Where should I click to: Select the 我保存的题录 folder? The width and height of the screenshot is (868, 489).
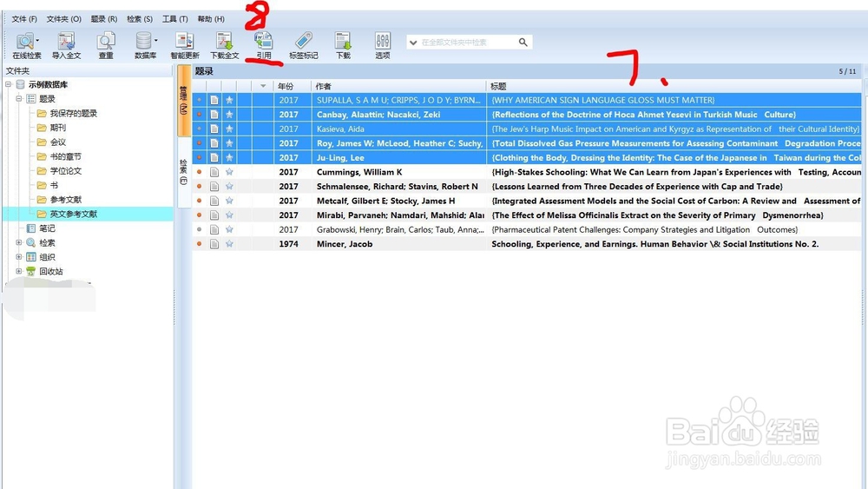point(73,113)
